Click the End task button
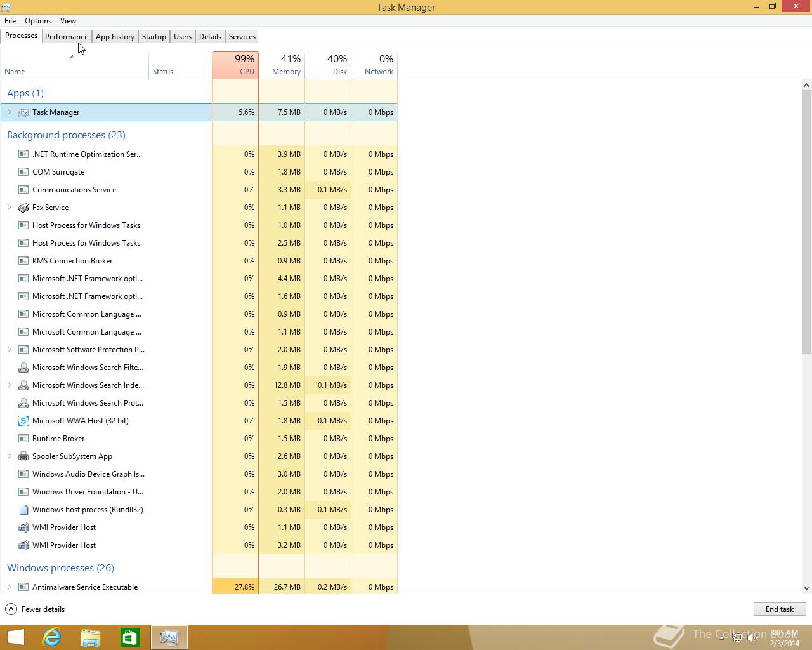The width and height of the screenshot is (812, 650). tap(780, 609)
